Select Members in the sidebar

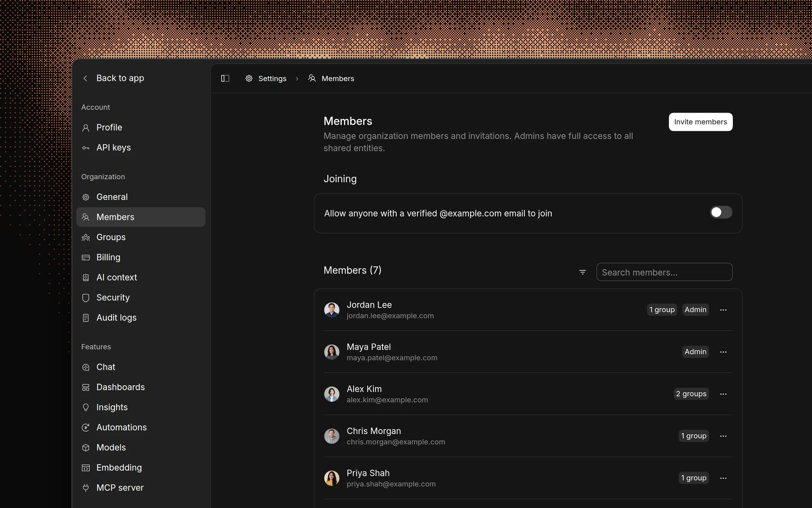[141, 217]
